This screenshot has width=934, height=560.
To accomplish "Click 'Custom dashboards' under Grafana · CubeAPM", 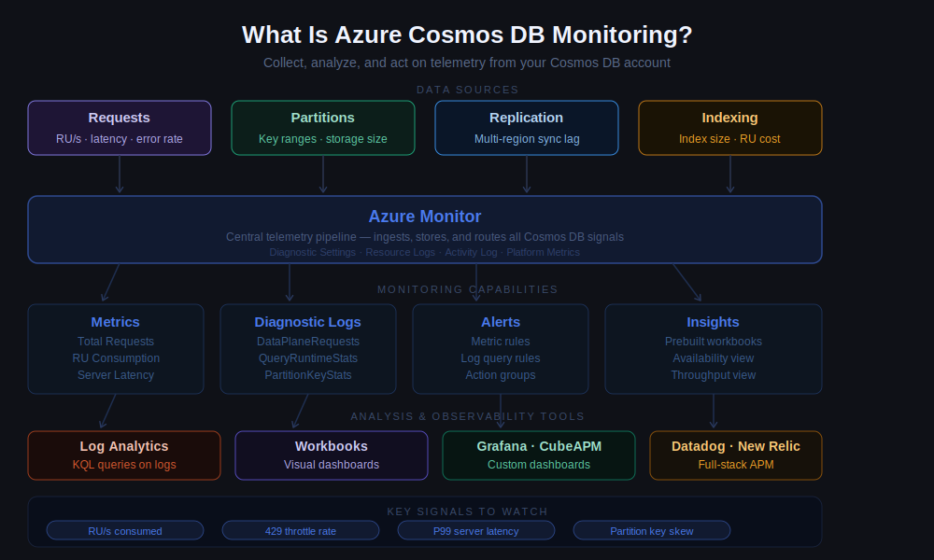I will pyautogui.click(x=539, y=465).
